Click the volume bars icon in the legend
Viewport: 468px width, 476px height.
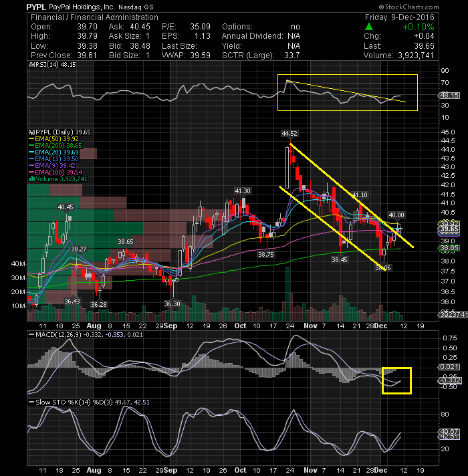click(31, 179)
